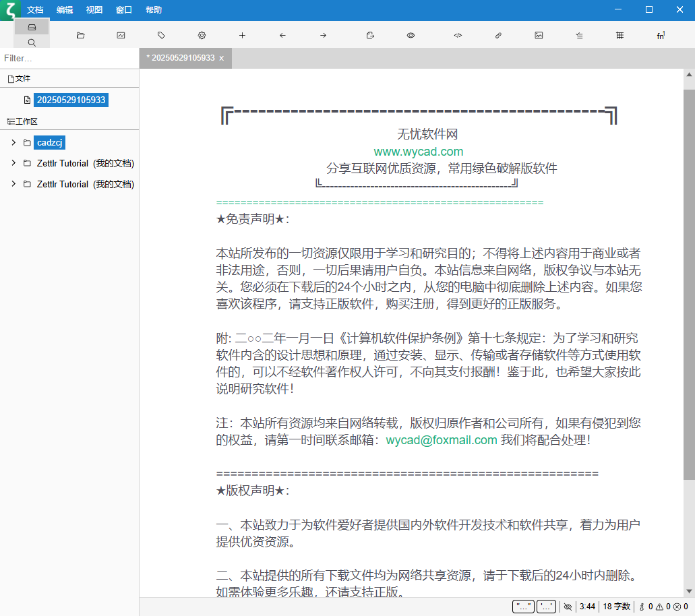Toggle the file manager view button

(x=32, y=27)
